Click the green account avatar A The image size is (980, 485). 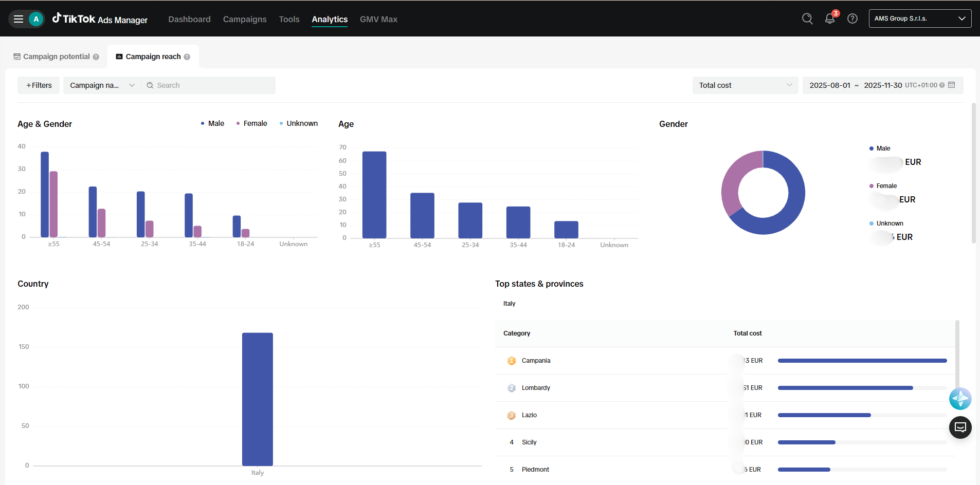(36, 19)
